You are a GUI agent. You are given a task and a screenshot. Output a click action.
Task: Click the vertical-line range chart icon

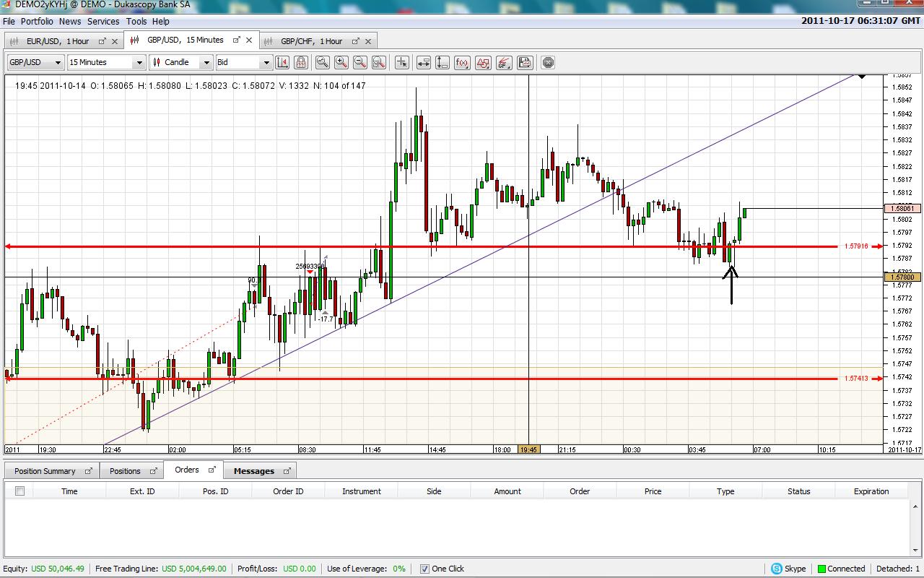(x=282, y=62)
